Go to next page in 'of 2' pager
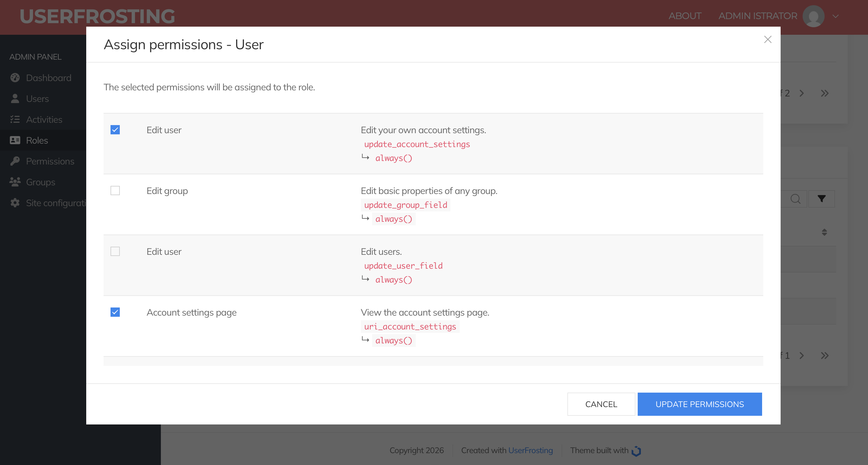This screenshot has height=465, width=868. point(802,94)
